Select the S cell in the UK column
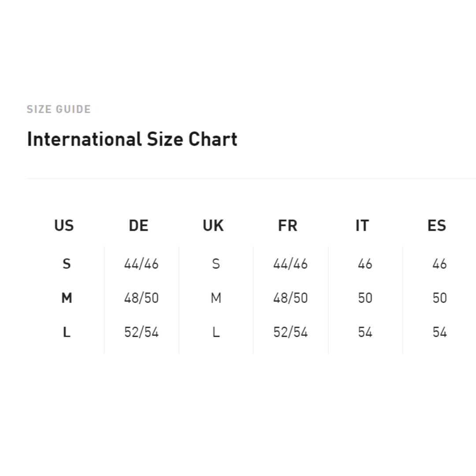Viewport: 476px width, 476px height. pos(216,264)
